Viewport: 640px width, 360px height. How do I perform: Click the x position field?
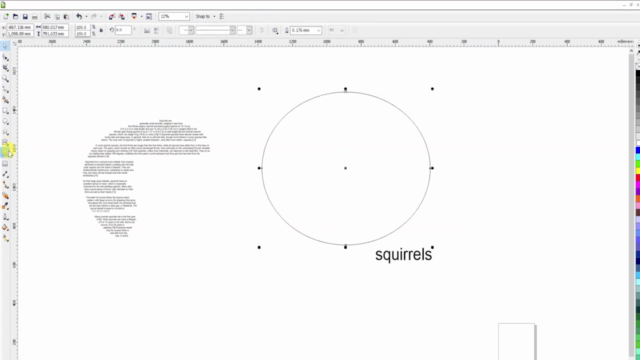(20, 27)
